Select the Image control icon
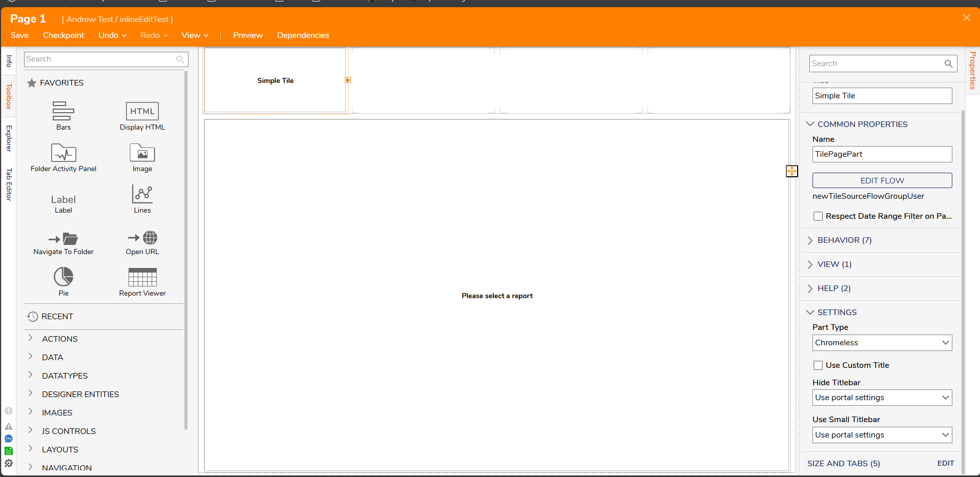This screenshot has width=980, height=477. coord(142,153)
